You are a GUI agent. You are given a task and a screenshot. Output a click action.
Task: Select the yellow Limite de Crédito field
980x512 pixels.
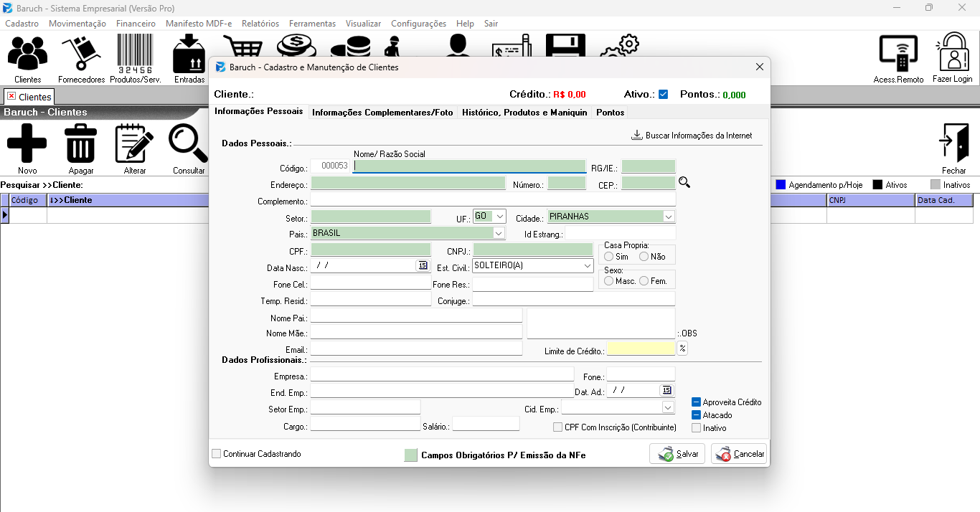pyautogui.click(x=641, y=349)
